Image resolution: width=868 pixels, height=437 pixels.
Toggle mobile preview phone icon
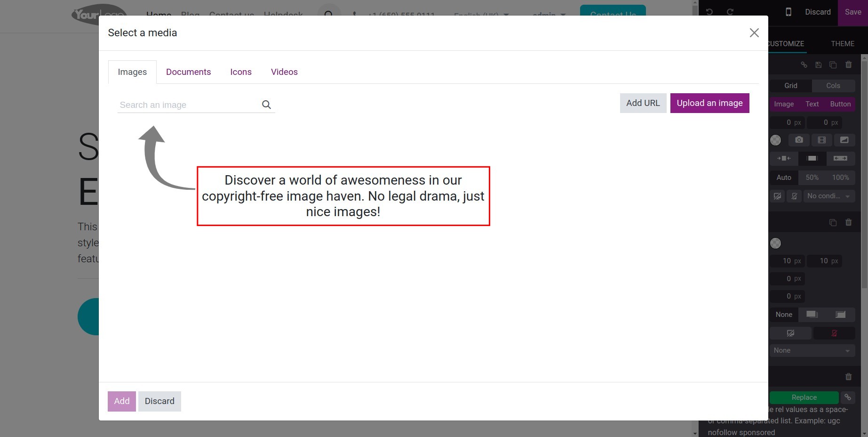click(x=788, y=12)
